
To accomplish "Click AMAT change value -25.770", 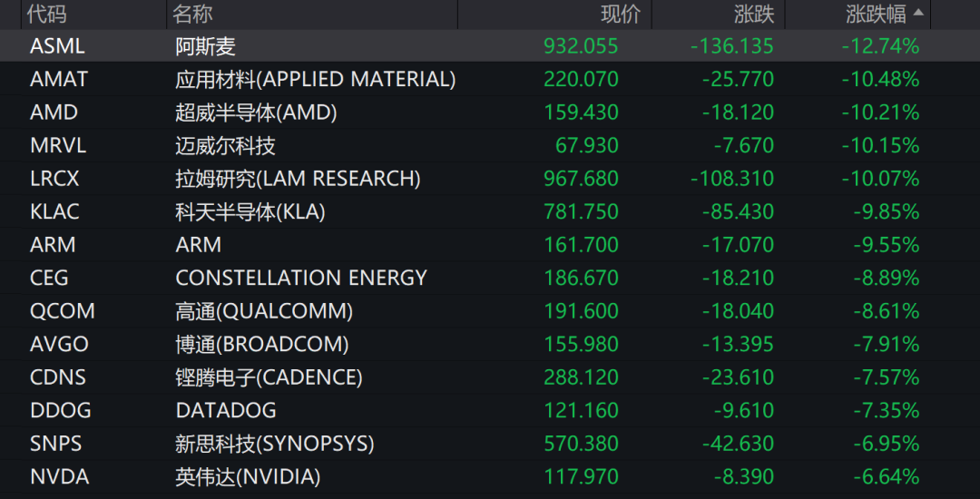I will pos(738,79).
